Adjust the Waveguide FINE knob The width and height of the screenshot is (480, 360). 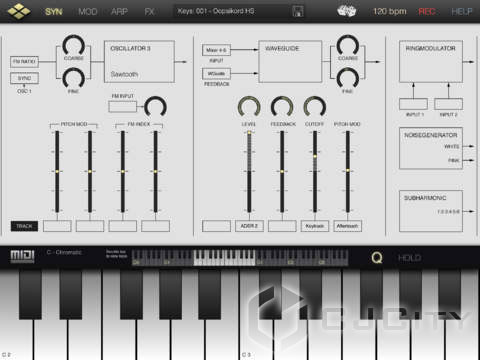pyautogui.click(x=348, y=78)
